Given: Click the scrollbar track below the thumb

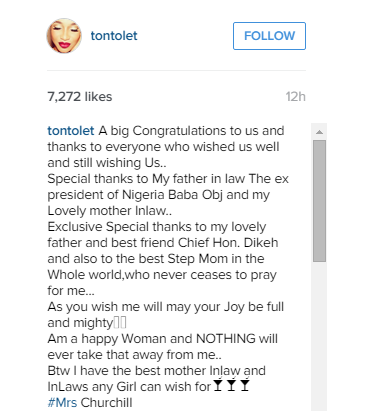Looking at the screenshot, I should pos(319,337).
